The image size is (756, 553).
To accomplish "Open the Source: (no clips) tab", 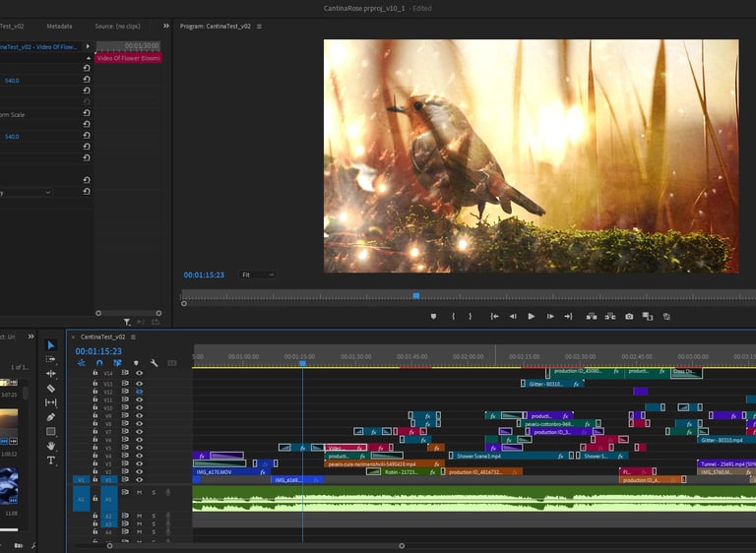I will coord(119,27).
